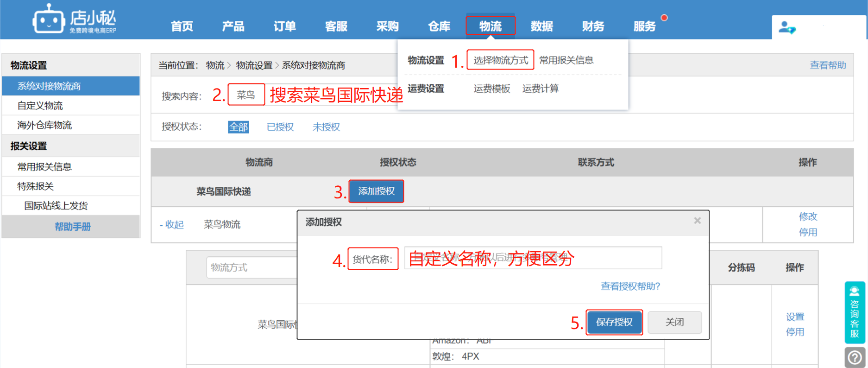The width and height of the screenshot is (868, 368).
Task: Open the user account icon
Action: (786, 27)
